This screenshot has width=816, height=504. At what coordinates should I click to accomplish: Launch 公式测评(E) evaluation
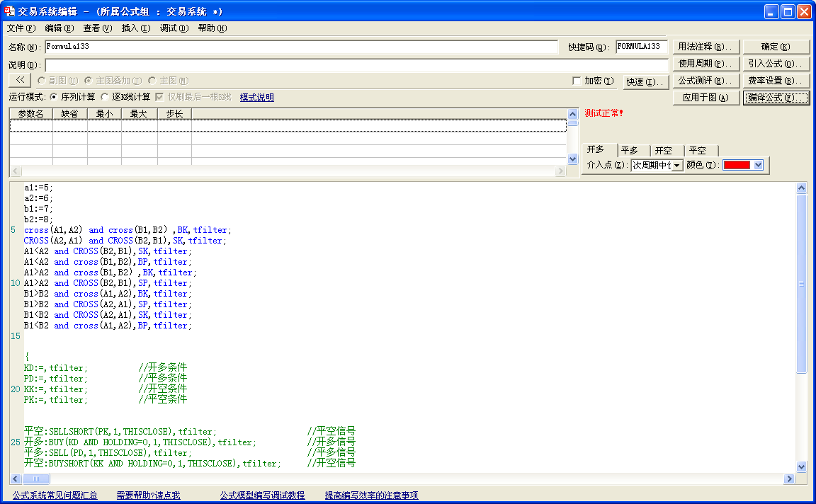705,81
